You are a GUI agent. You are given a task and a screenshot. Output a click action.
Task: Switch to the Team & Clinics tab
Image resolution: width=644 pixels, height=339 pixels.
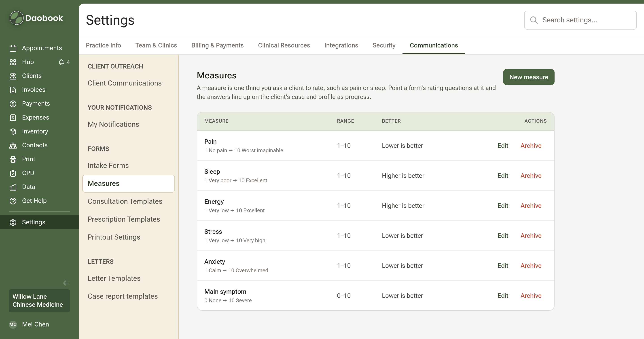156,45
